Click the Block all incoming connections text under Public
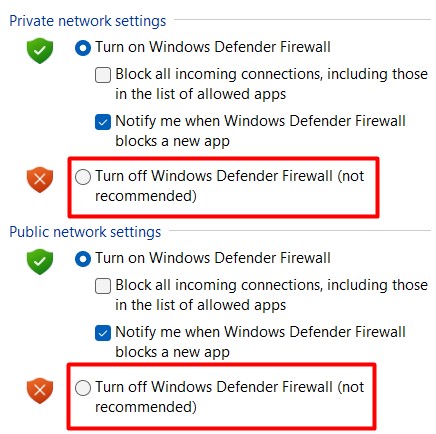 (271, 295)
